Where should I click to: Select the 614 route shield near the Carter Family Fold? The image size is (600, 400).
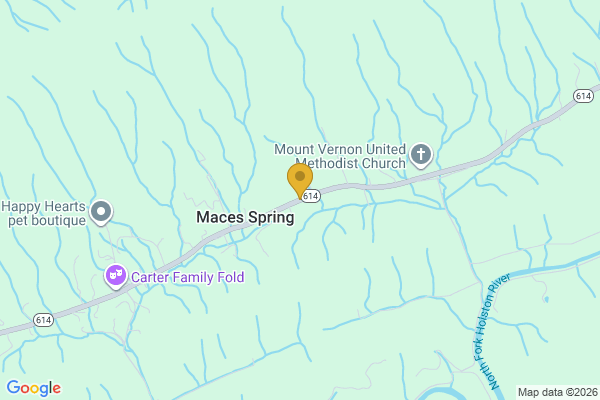43,320
